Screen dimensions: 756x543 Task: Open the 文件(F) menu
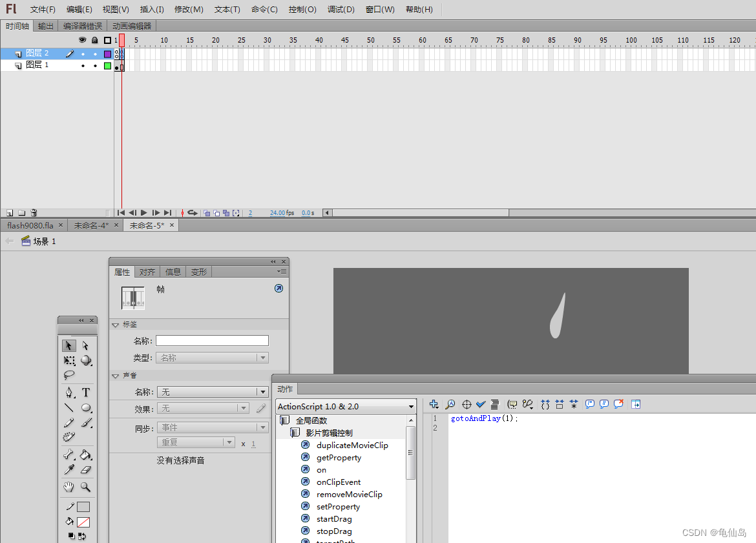tap(43, 10)
